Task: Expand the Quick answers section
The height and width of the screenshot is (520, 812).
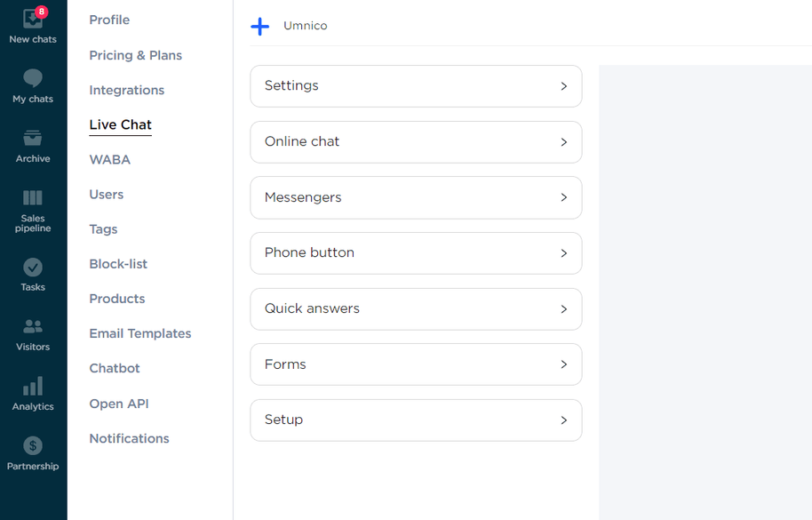Action: (x=416, y=309)
